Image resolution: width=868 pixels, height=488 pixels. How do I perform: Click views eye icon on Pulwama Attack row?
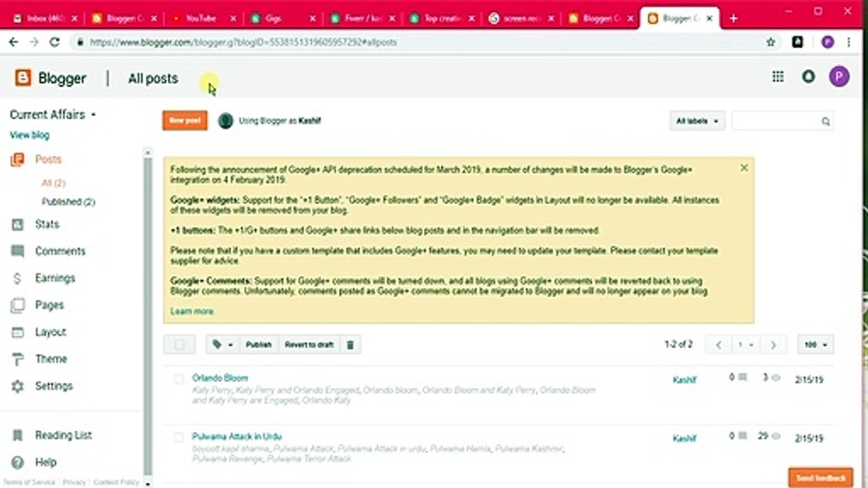pos(776,436)
